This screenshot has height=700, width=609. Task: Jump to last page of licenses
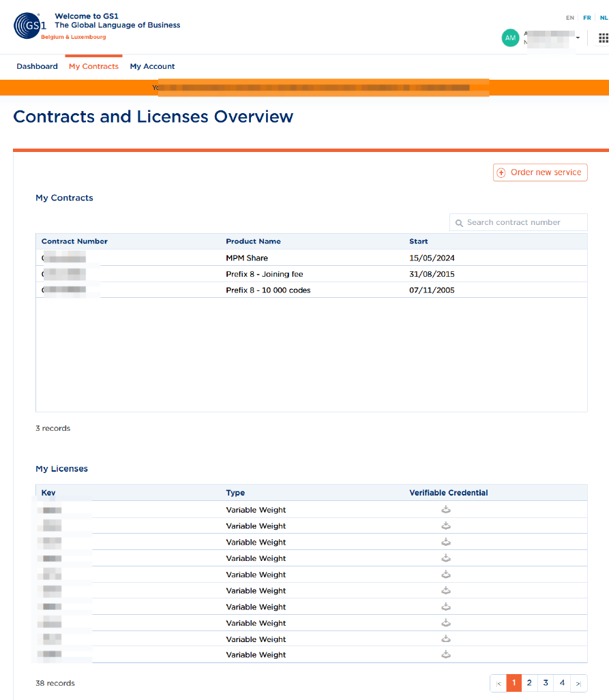(x=578, y=684)
